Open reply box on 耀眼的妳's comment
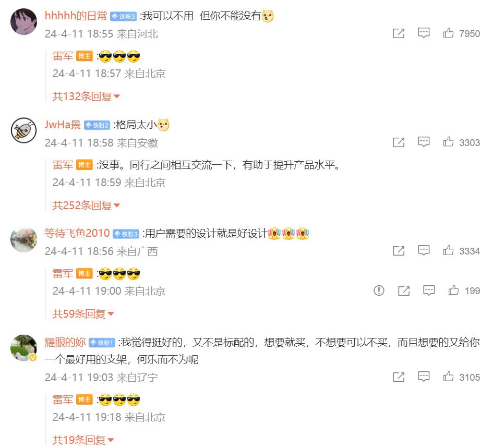The width and height of the screenshot is (493, 448). pyautogui.click(x=424, y=377)
